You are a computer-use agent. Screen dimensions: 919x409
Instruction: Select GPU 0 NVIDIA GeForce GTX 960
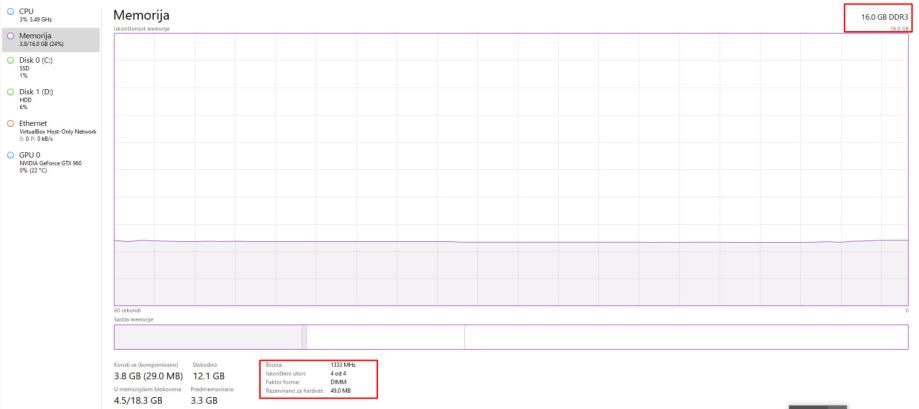click(x=50, y=163)
